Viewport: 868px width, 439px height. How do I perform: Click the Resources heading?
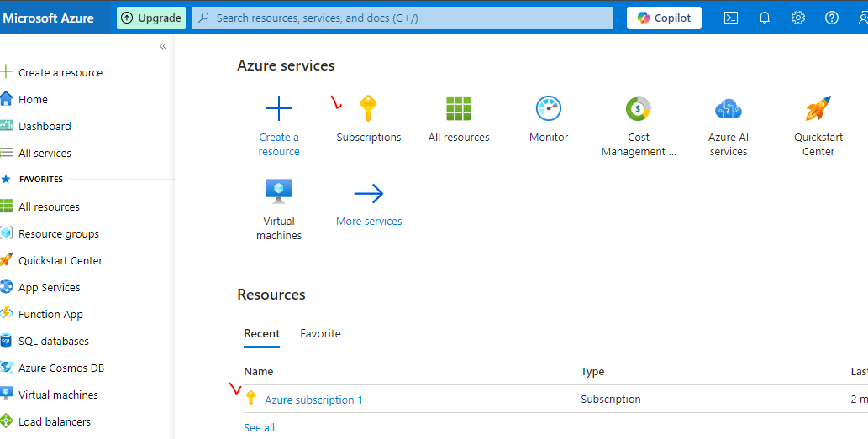pos(271,295)
